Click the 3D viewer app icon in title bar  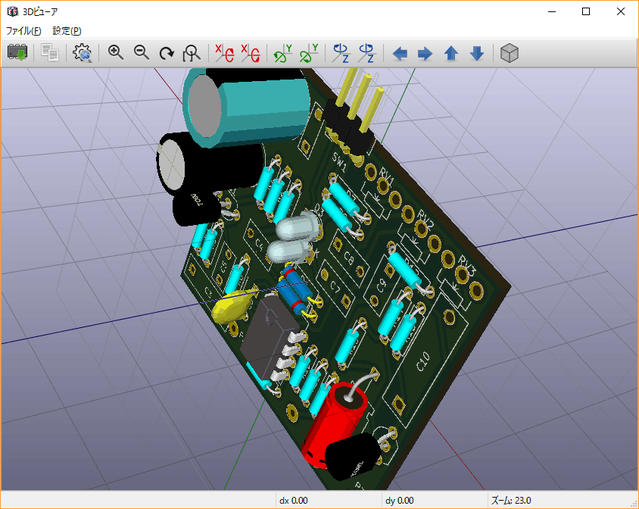coord(12,11)
